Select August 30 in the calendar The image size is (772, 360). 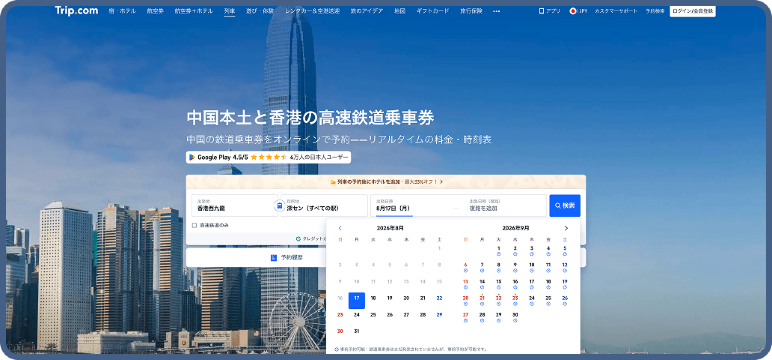tap(340, 331)
